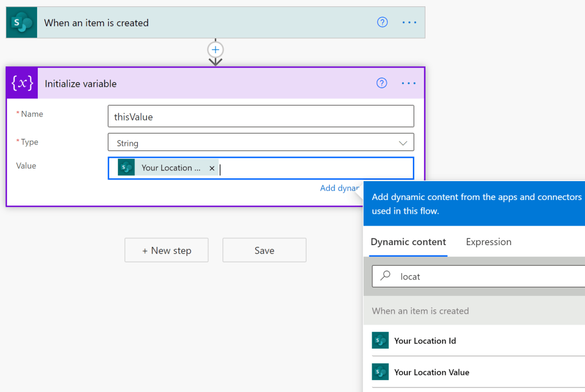This screenshot has width=585, height=392.
Task: Click the plus insert step button
Action: pos(216,49)
